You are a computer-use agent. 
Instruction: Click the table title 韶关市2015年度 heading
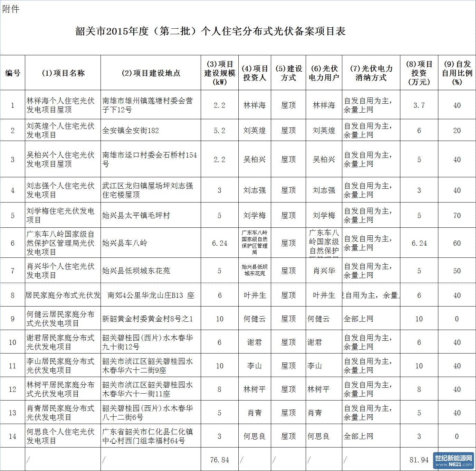[x=210, y=31]
